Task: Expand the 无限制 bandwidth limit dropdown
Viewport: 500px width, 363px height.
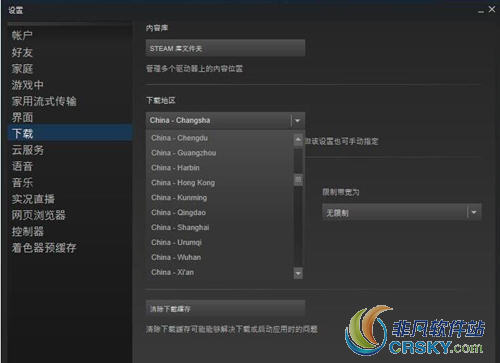Action: pos(401,212)
